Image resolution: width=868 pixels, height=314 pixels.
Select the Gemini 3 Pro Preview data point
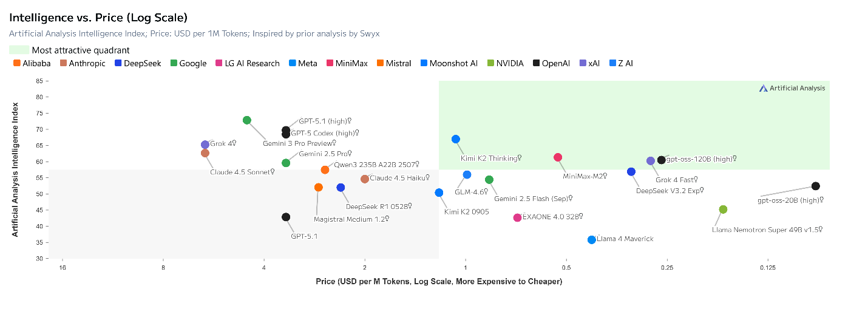247,120
